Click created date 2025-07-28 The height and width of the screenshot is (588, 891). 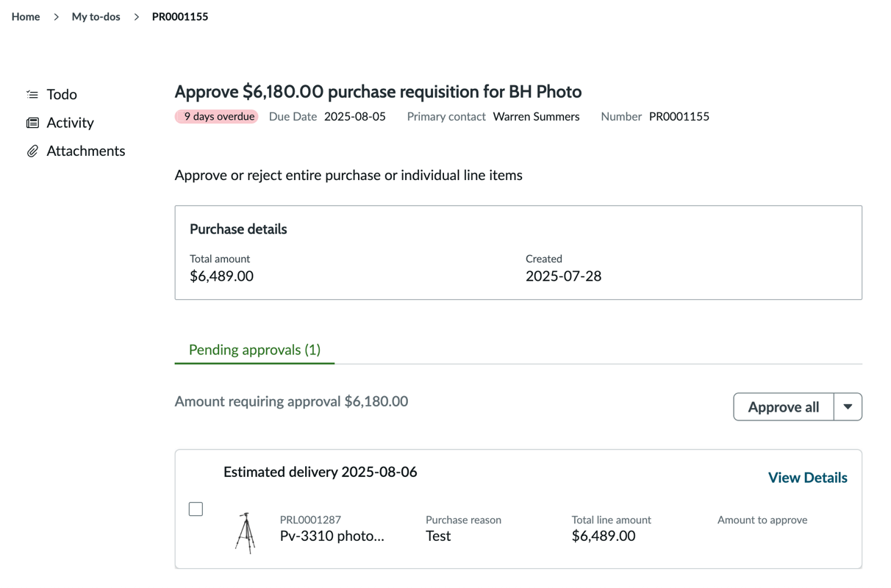pos(563,276)
